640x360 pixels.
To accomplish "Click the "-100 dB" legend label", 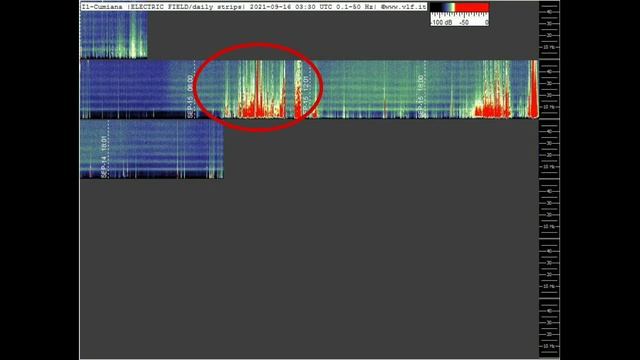I will pos(442,22).
